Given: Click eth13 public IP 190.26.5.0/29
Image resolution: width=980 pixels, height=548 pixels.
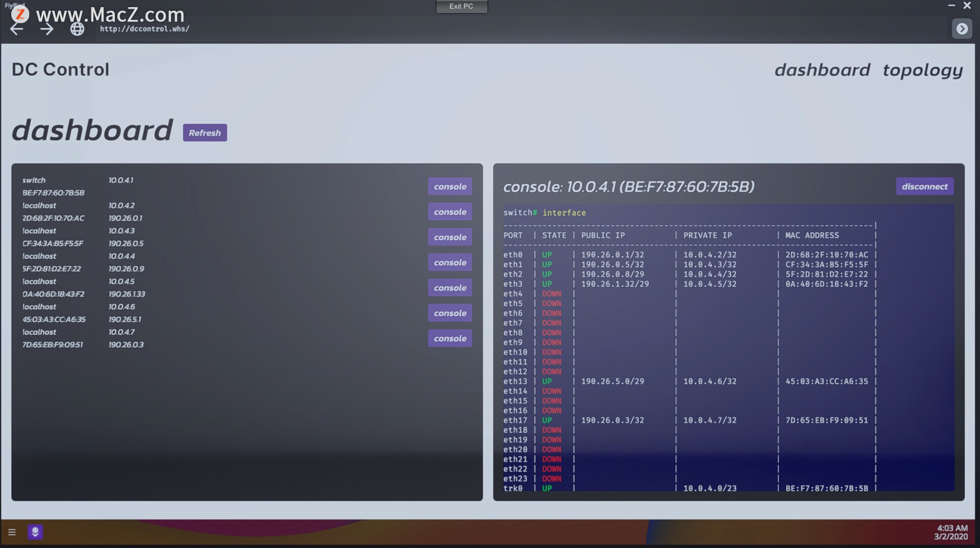Looking at the screenshot, I should [612, 381].
